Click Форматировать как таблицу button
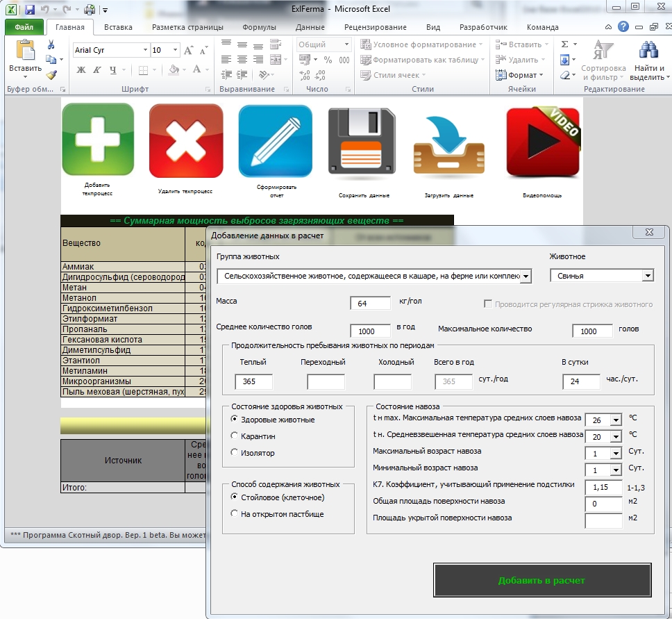Image resolution: width=672 pixels, height=619 pixels. [x=423, y=60]
